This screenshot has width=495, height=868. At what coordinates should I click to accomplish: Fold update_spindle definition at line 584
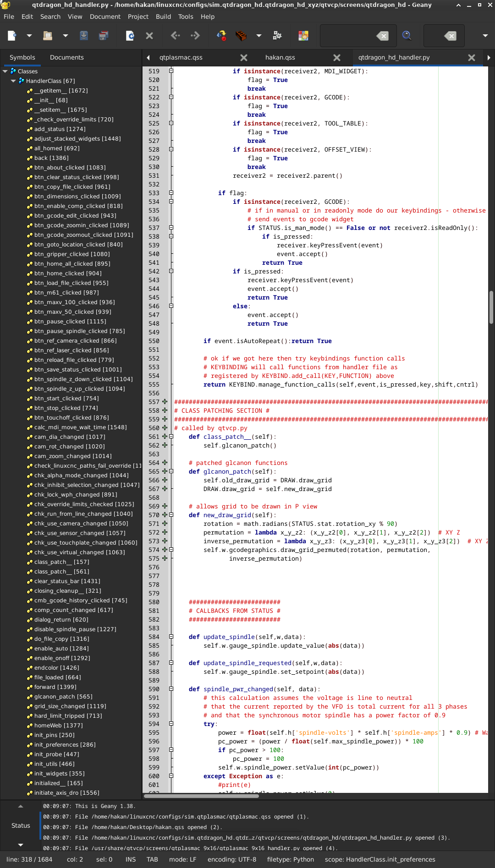[x=171, y=637]
